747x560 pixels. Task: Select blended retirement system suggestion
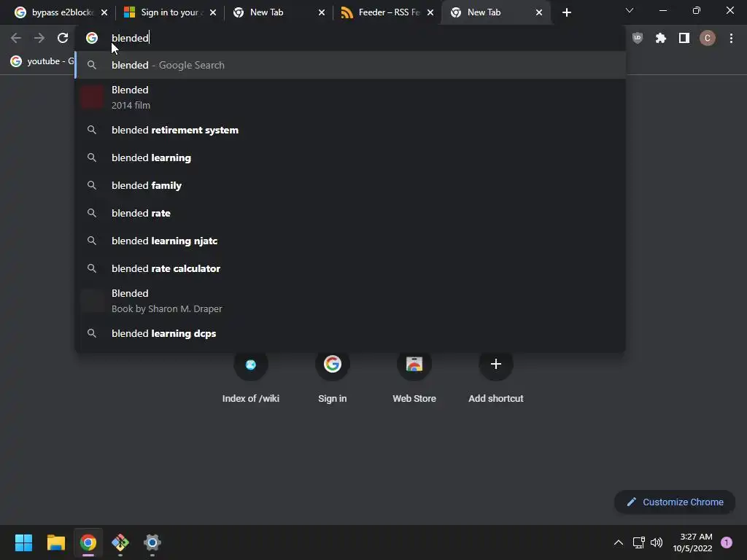coord(350,130)
